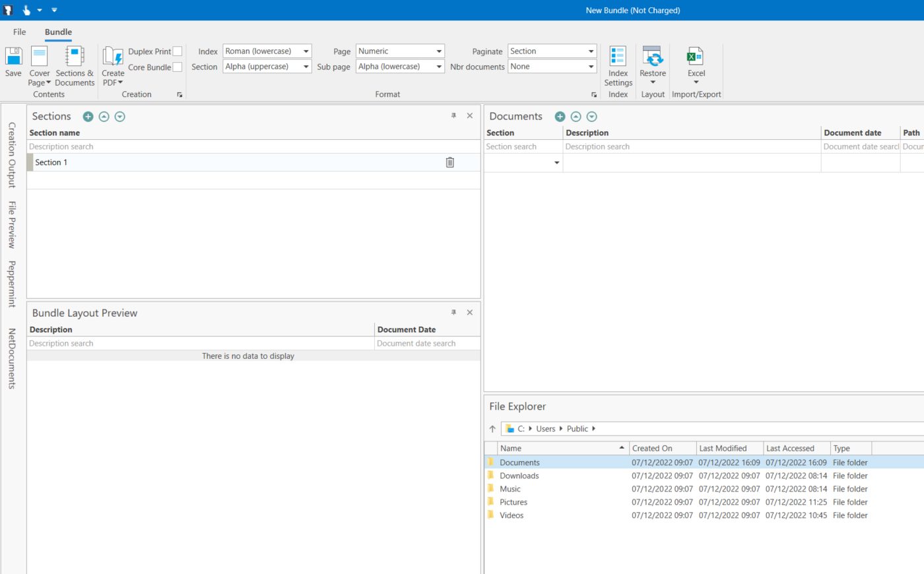This screenshot has width=924, height=574.
Task: Go up one folder in File Explorer
Action: coord(492,429)
